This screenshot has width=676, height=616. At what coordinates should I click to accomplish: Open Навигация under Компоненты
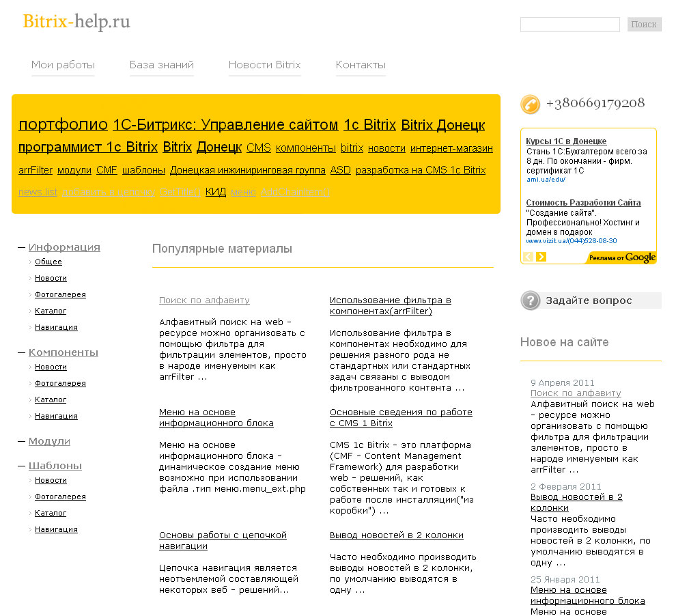(56, 416)
